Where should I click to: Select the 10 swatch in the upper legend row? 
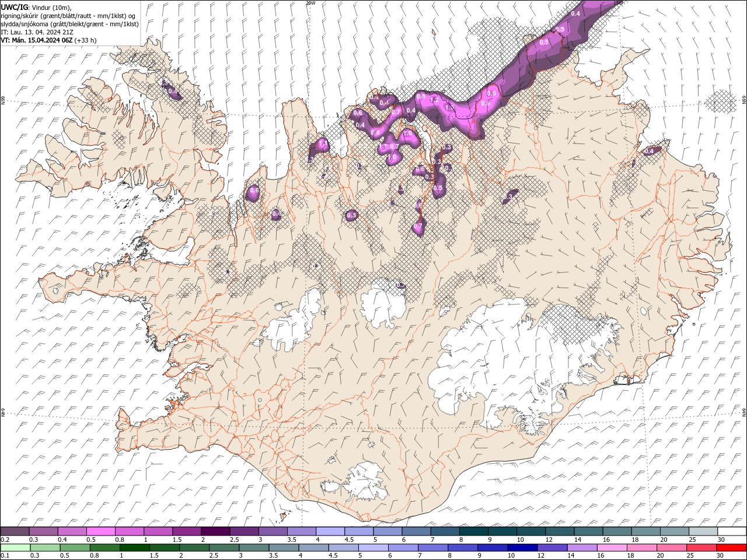pyautogui.click(x=531, y=531)
